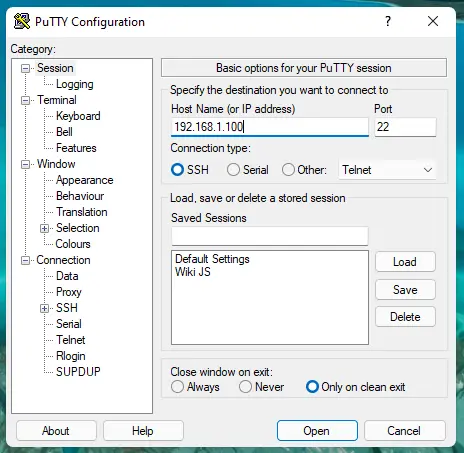Image resolution: width=464 pixels, height=453 pixels.
Task: Collapse the Session tree node
Action: [25, 69]
